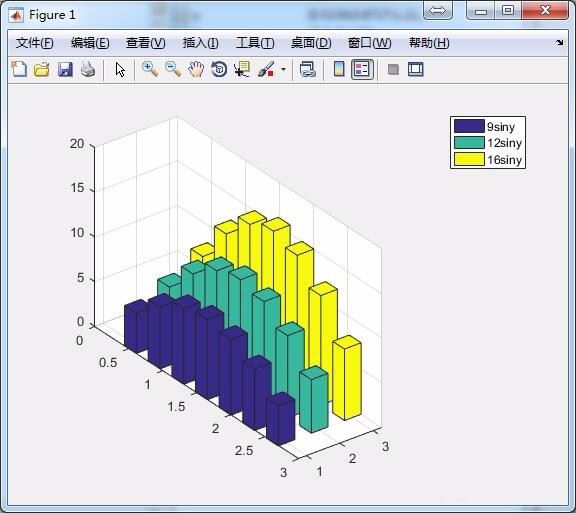Activate the Zoom Out magnifier tool
576x513 pixels.
173,69
